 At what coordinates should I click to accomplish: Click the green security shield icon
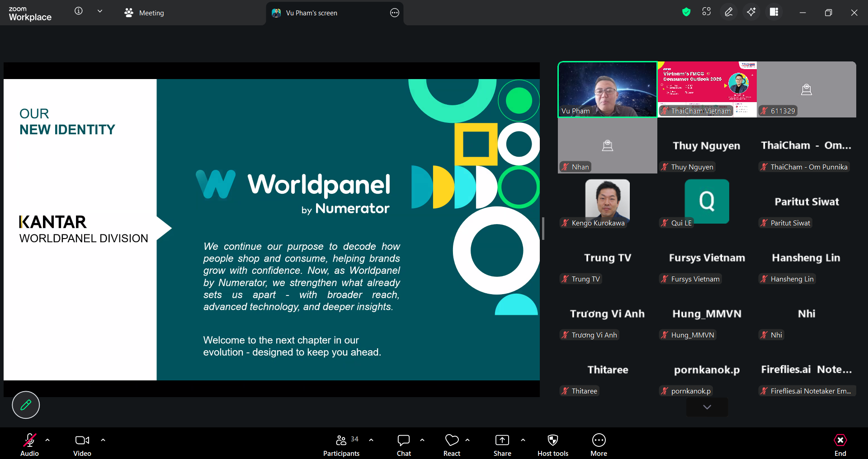point(686,12)
